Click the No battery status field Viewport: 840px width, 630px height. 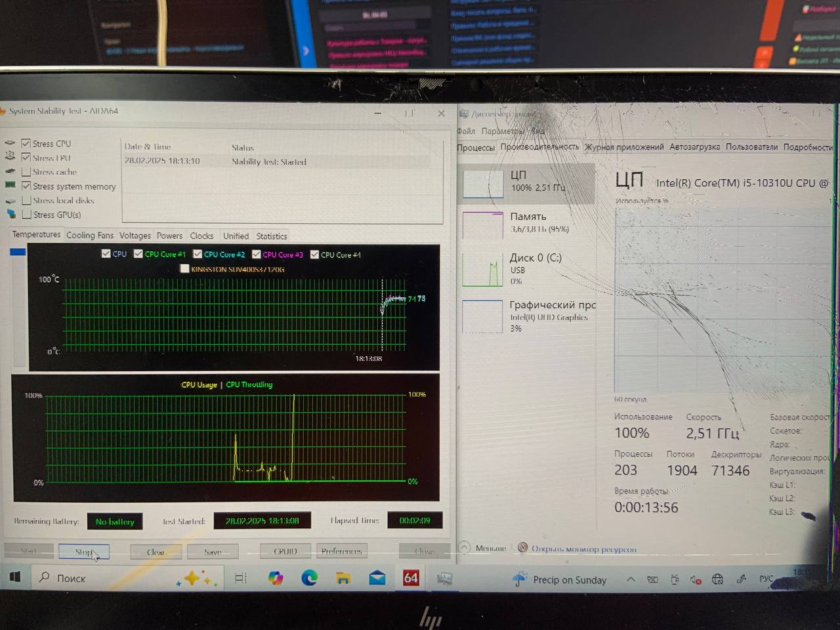click(x=114, y=522)
